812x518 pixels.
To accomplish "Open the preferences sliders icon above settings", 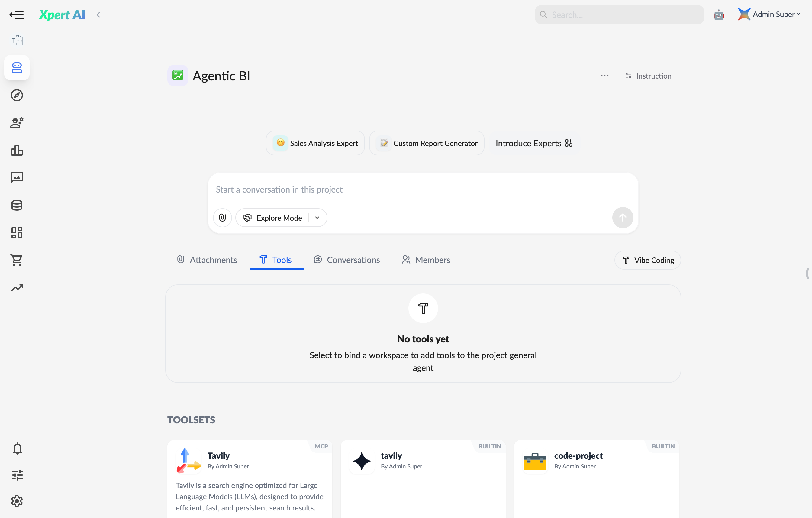I will 17,475.
